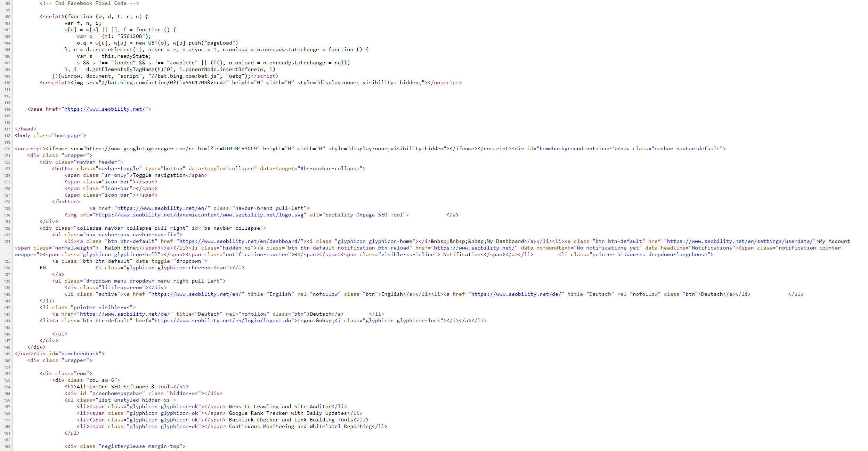868x451 pixels.
Task: Select the dropdown-menu-right ul line
Action: [139, 281]
